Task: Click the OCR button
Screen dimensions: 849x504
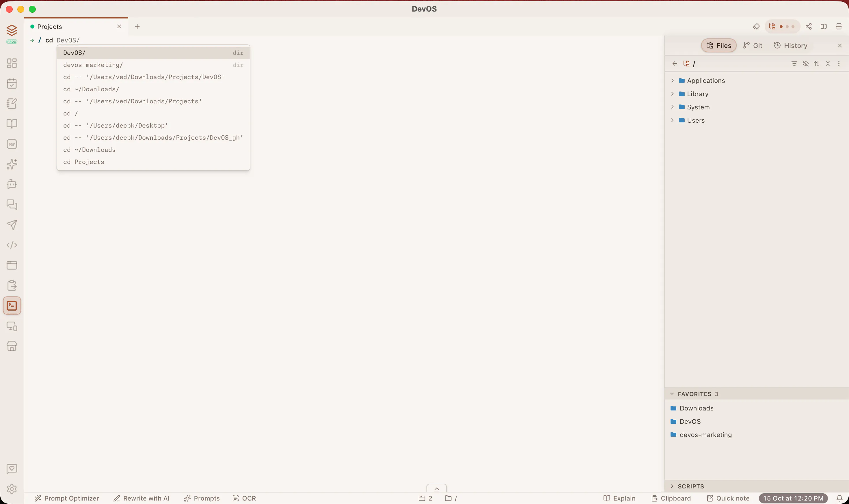Action: (x=244, y=498)
